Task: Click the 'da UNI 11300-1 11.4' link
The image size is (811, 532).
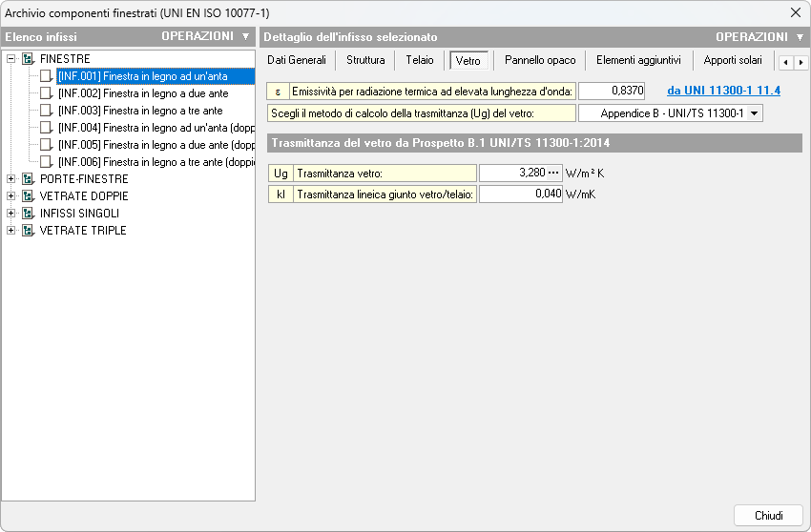Action: point(723,91)
